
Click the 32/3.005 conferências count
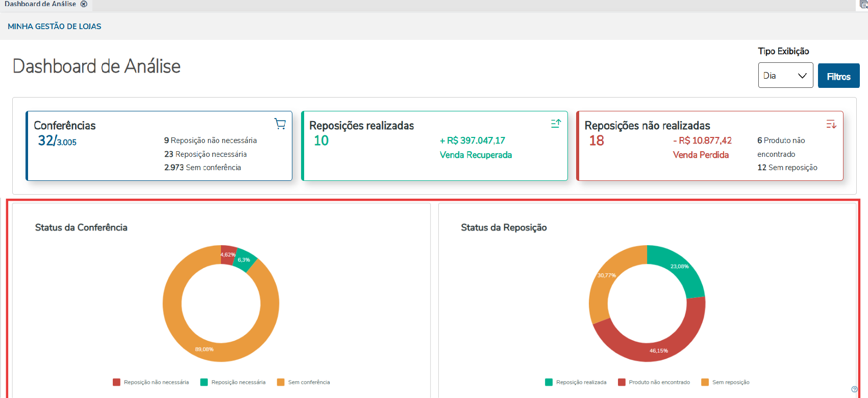[57, 141]
